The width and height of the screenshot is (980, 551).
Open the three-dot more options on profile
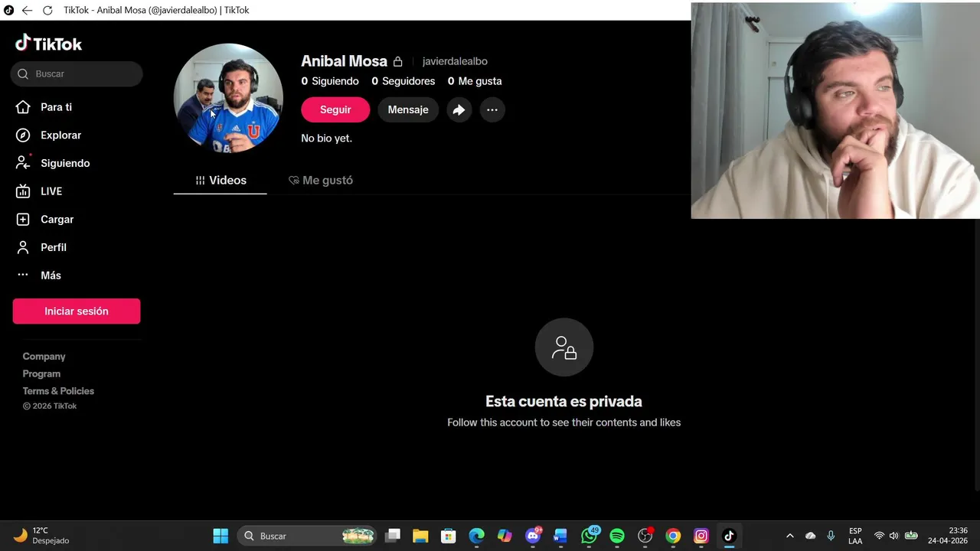click(x=492, y=109)
